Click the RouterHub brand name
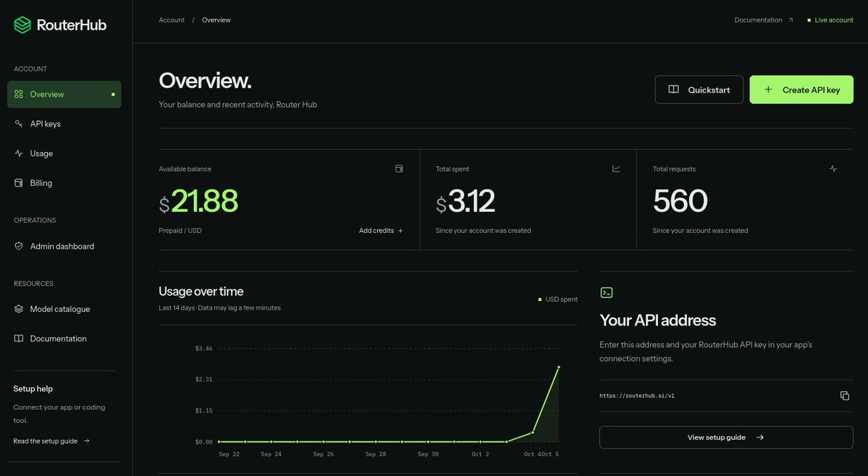This screenshot has height=476, width=868. tap(72, 25)
